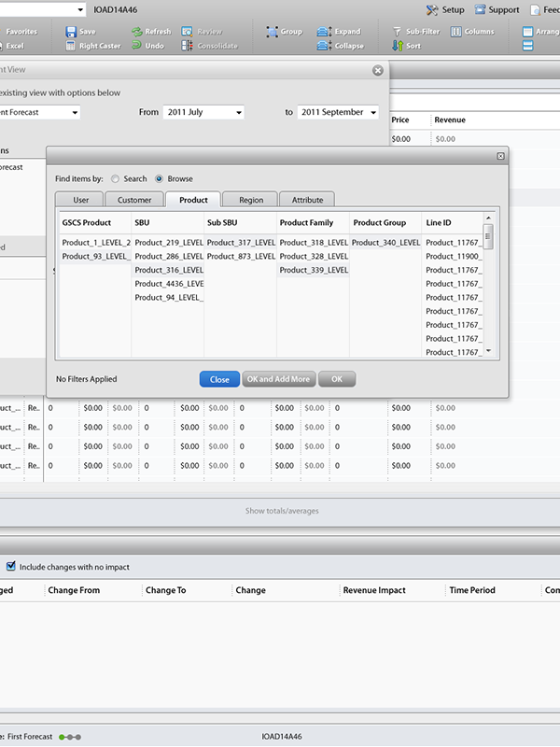Switch to the Region tab
The height and width of the screenshot is (747, 560).
click(x=250, y=200)
